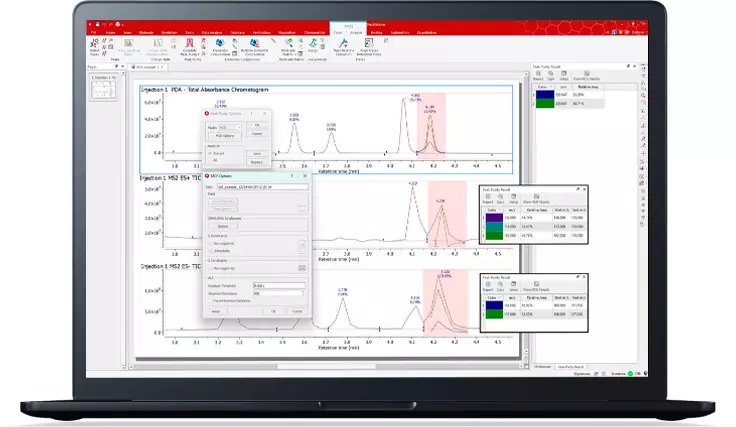Viewport: 736px width, 427px height.
Task: Click purple color swatch in middle result window
Action: pos(494,218)
